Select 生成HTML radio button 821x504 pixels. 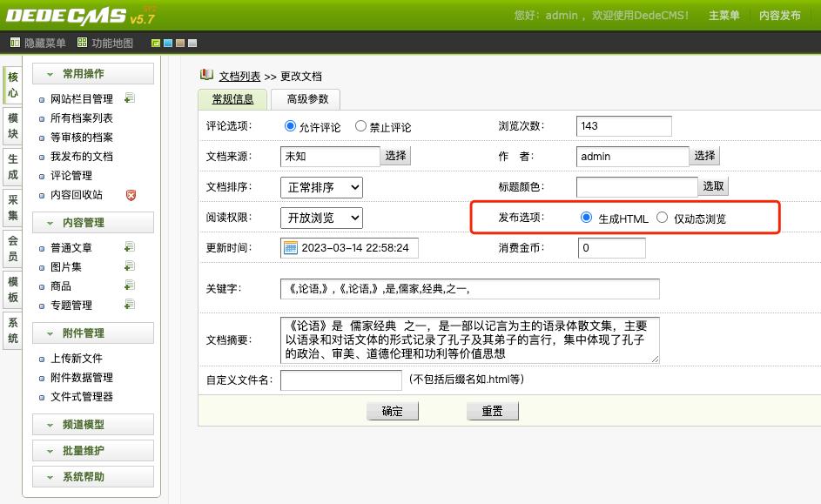point(587,218)
